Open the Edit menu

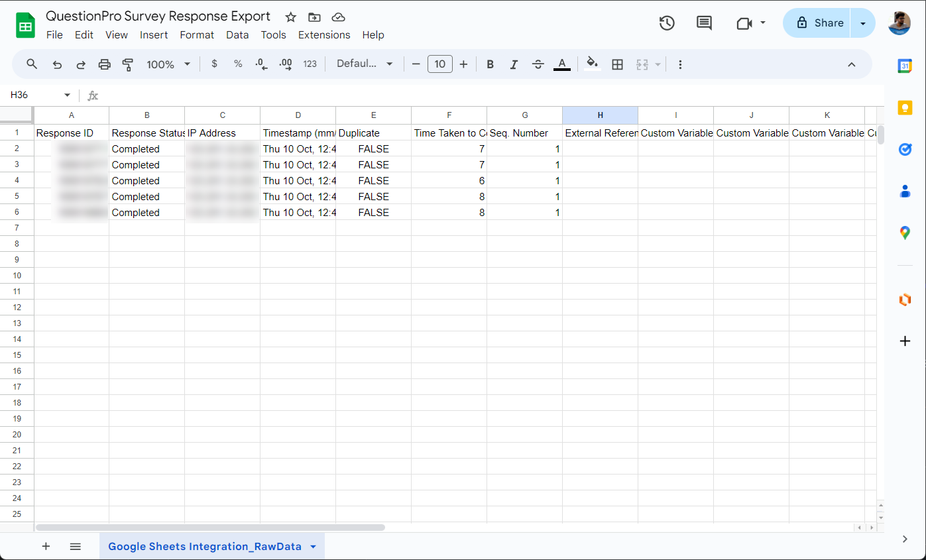[x=84, y=35]
